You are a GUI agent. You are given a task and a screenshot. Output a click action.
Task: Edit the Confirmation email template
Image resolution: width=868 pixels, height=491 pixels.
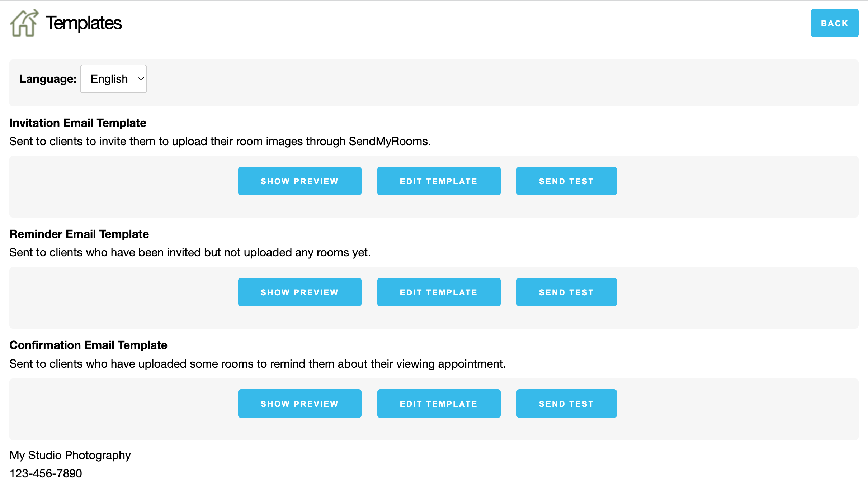439,404
